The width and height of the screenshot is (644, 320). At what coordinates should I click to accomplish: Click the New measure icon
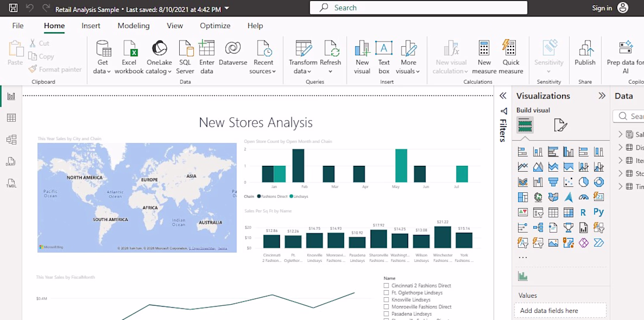pos(484,48)
